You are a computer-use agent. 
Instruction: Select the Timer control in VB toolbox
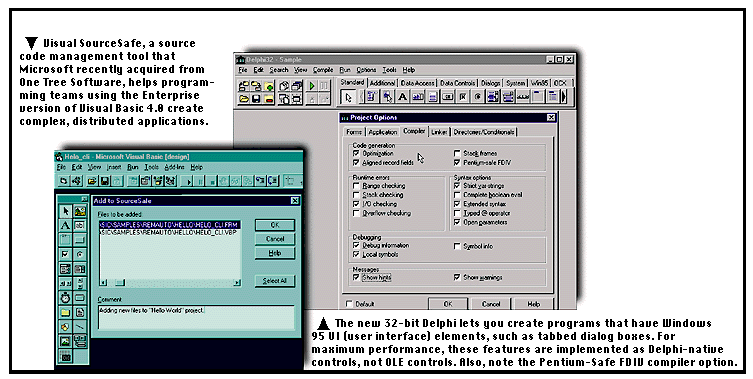(x=65, y=298)
